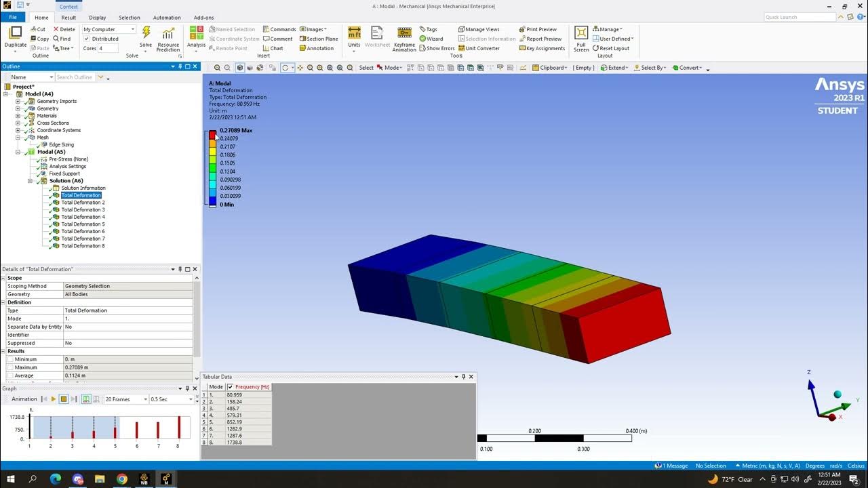Expand the Geometry tree node
The image size is (868, 488).
(x=18, y=108)
